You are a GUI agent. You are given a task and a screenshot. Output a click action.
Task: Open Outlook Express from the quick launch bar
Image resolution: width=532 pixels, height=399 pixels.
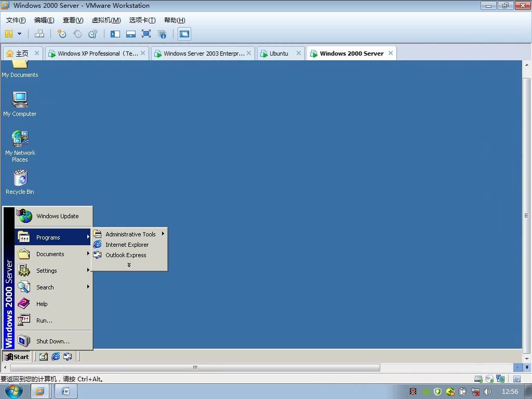(68, 356)
